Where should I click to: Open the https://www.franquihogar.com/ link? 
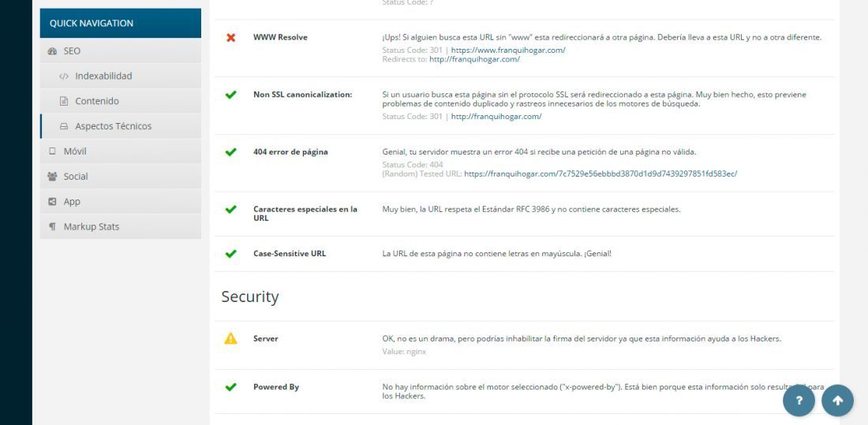pos(508,50)
